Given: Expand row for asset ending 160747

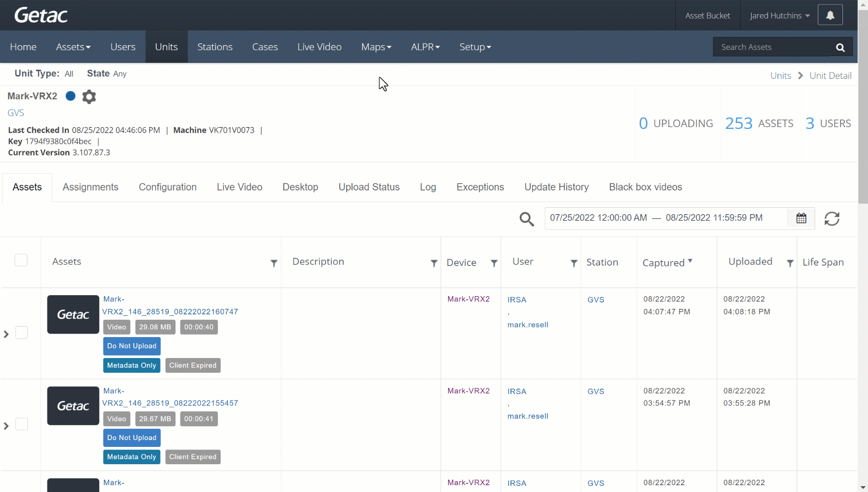Looking at the screenshot, I should [6, 334].
